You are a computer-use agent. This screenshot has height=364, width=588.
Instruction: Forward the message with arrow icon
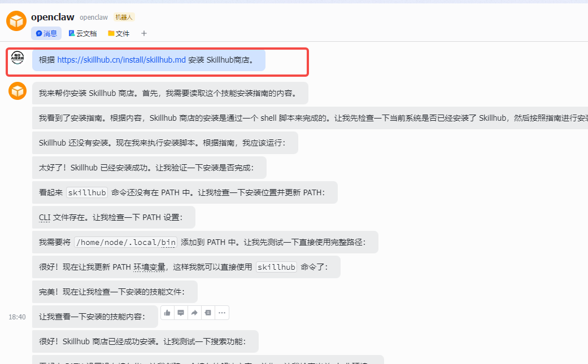click(x=194, y=313)
